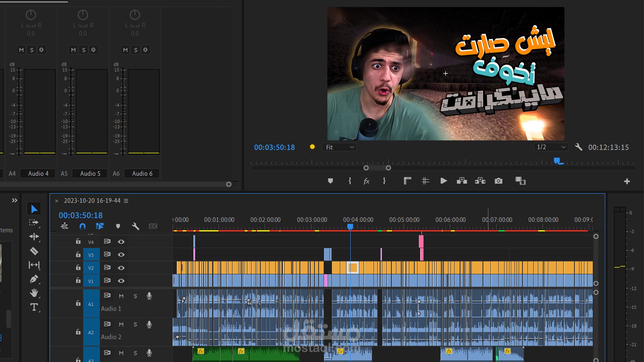Image resolution: width=644 pixels, height=362 pixels.
Task: Close the sequence tab
Action: [x=57, y=201]
